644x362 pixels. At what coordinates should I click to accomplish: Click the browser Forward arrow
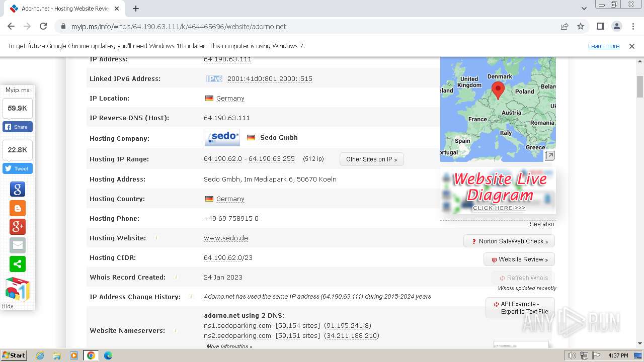[27, 27]
